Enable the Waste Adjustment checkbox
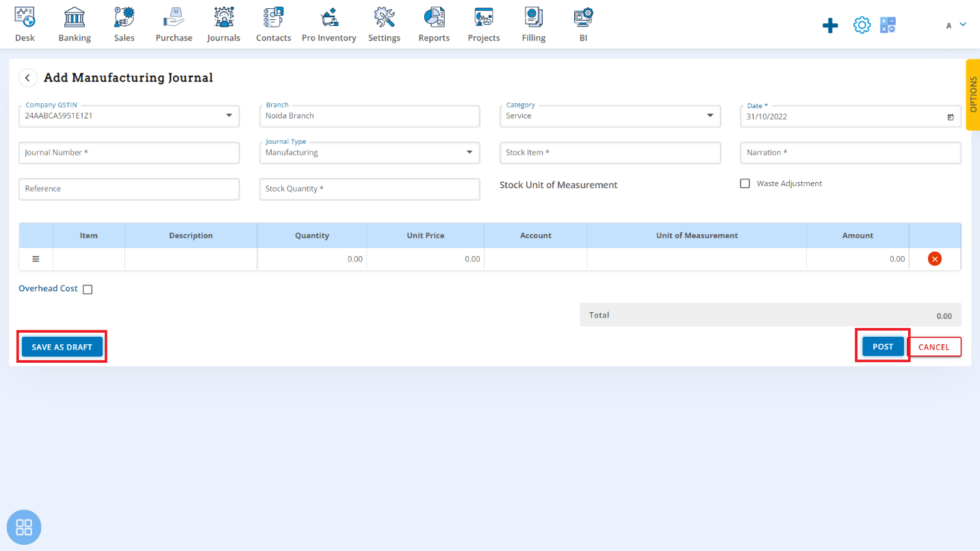980x551 pixels. (745, 183)
